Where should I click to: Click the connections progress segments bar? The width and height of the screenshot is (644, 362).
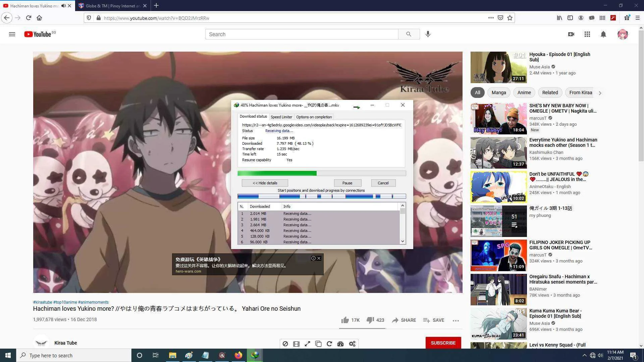tap(322, 196)
